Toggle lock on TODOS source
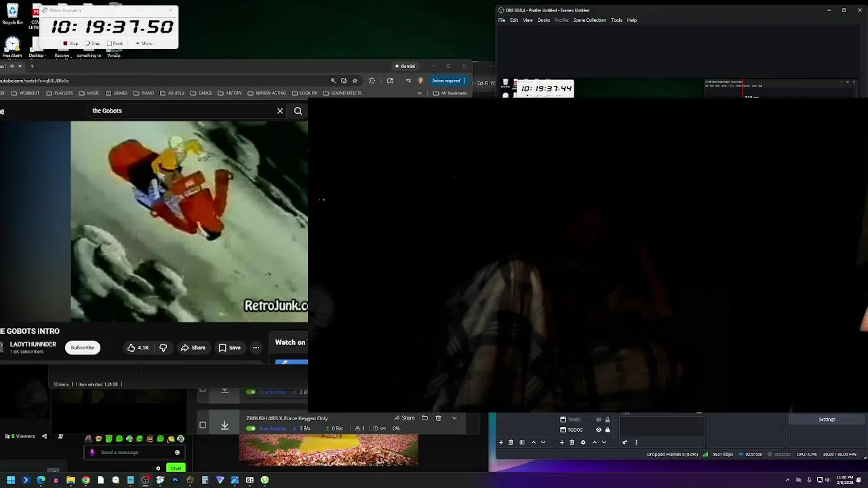This screenshot has height=488, width=868. 608,430
